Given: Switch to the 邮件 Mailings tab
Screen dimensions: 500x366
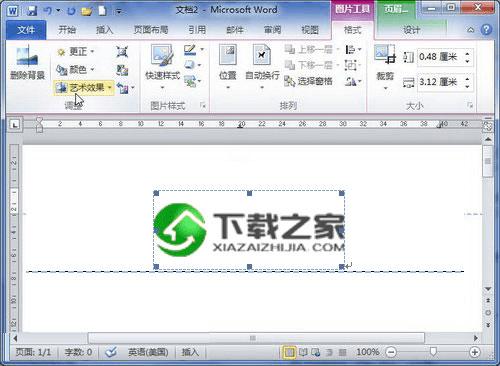Looking at the screenshot, I should pyautogui.click(x=235, y=30).
